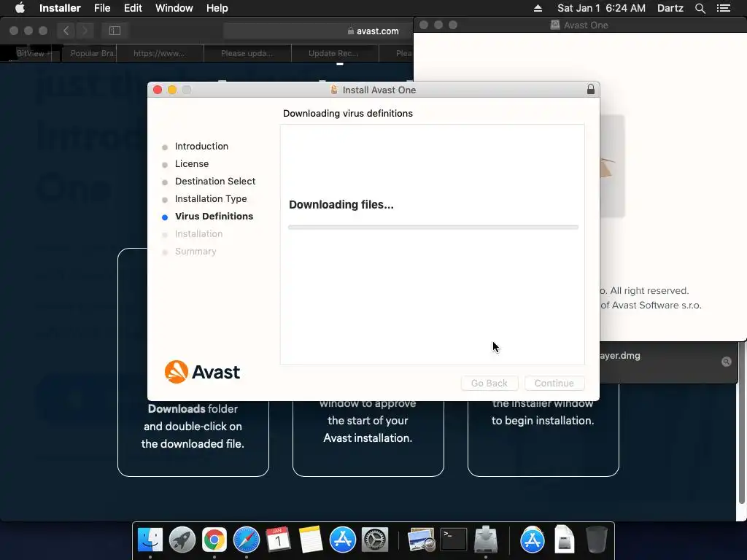Image resolution: width=747 pixels, height=560 pixels.
Task: Click the lock icon in installer title bar
Action: click(x=591, y=89)
